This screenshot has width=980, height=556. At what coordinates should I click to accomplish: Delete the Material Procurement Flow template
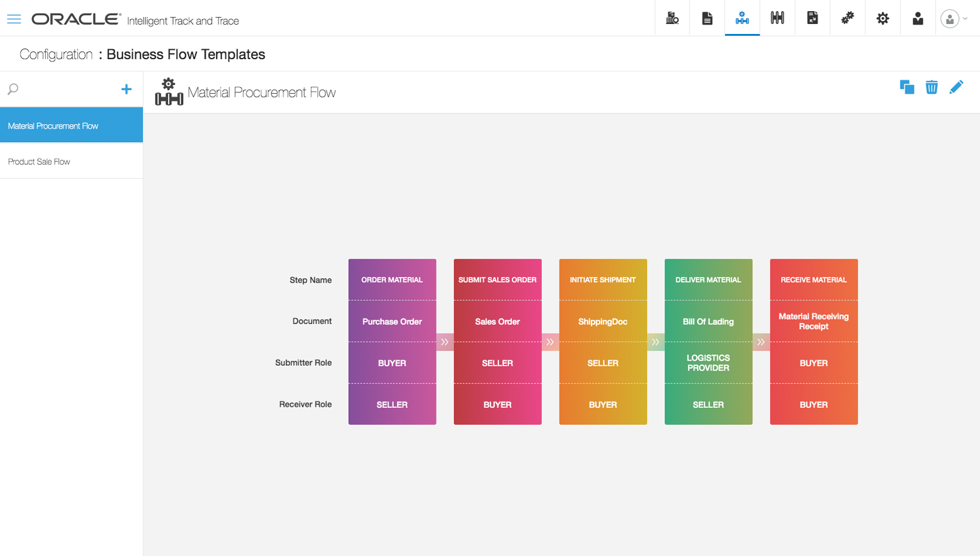931,88
